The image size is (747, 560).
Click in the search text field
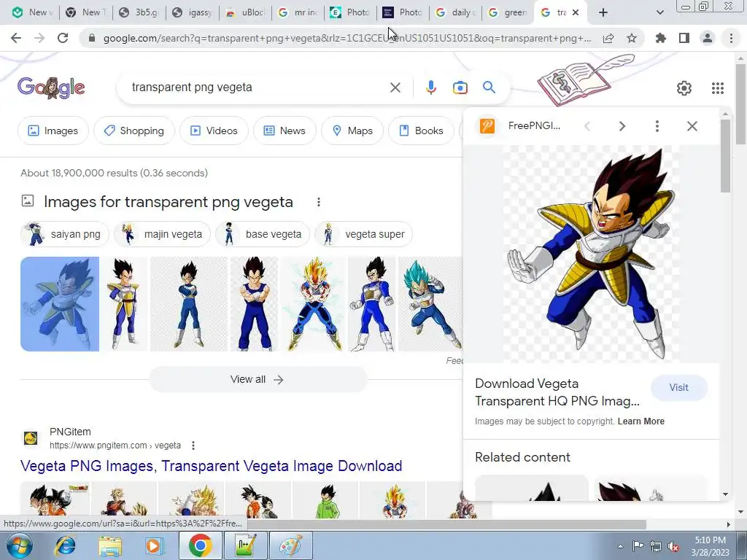click(258, 87)
